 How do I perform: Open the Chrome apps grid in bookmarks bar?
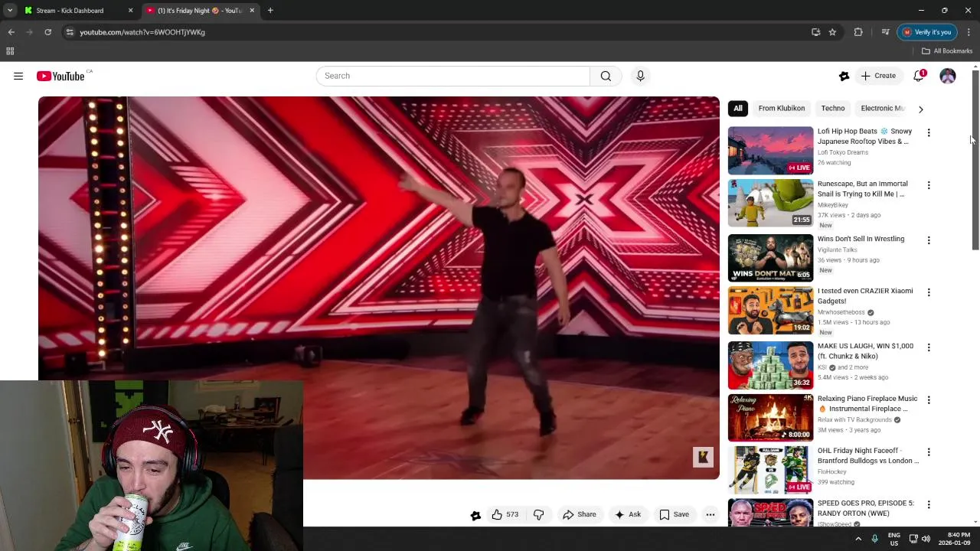[x=10, y=51]
